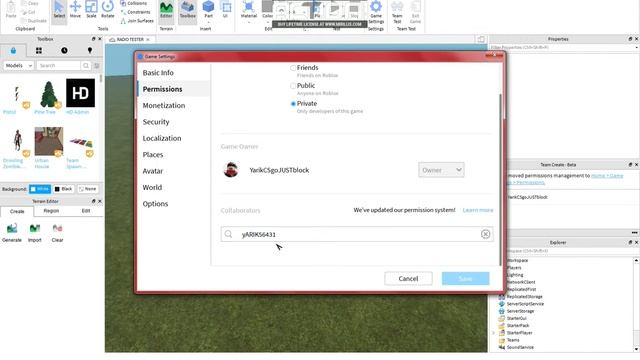Image resolution: width=640 pixels, height=360 pixels.
Task: Click the Toolbox search magnifier
Action: (x=86, y=65)
